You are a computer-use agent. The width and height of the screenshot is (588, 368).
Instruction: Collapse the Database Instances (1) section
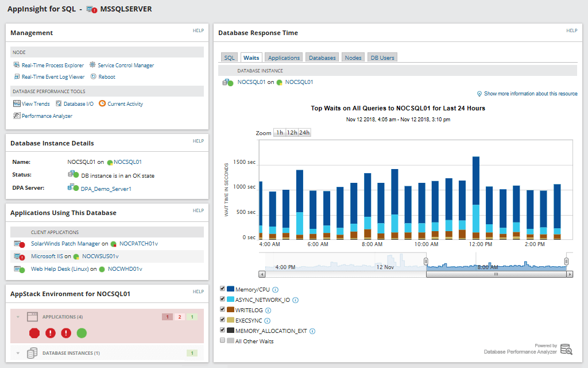tap(18, 354)
